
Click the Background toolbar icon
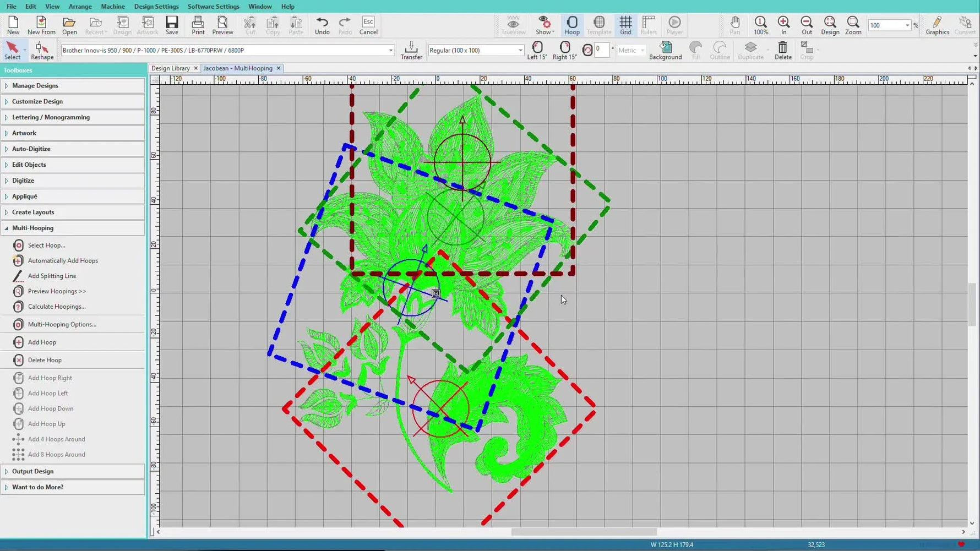pyautogui.click(x=666, y=50)
